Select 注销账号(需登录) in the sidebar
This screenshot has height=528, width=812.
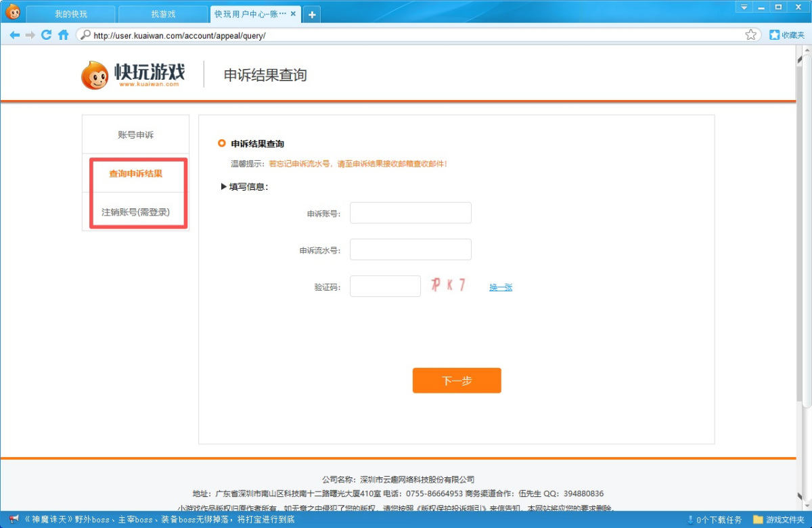(x=135, y=212)
